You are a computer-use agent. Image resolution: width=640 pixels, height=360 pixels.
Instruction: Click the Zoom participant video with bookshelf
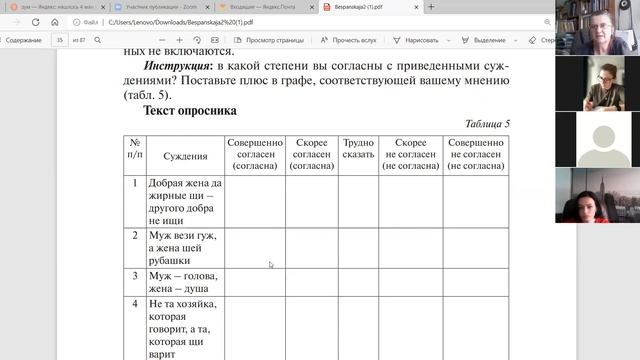[x=598, y=27]
